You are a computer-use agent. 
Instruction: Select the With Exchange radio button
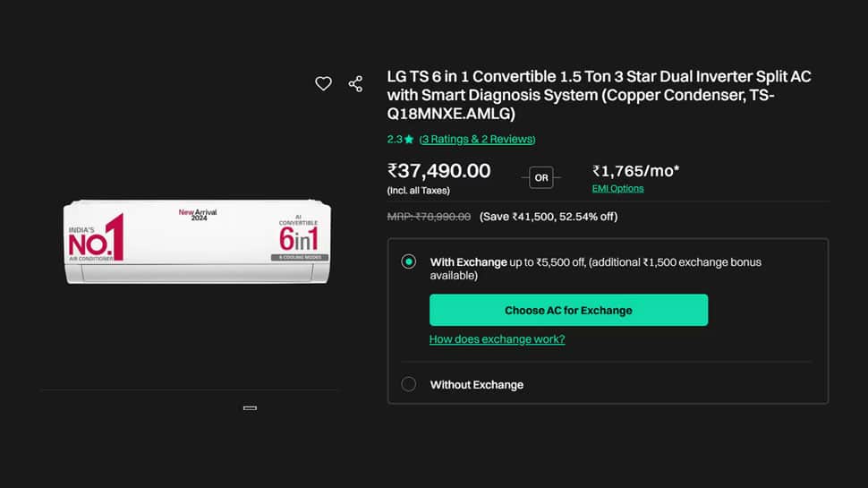[x=409, y=262]
